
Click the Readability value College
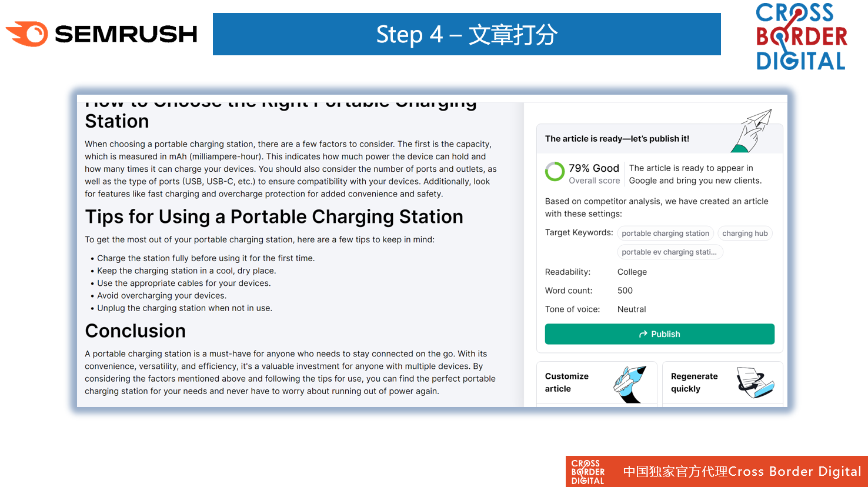[632, 272]
